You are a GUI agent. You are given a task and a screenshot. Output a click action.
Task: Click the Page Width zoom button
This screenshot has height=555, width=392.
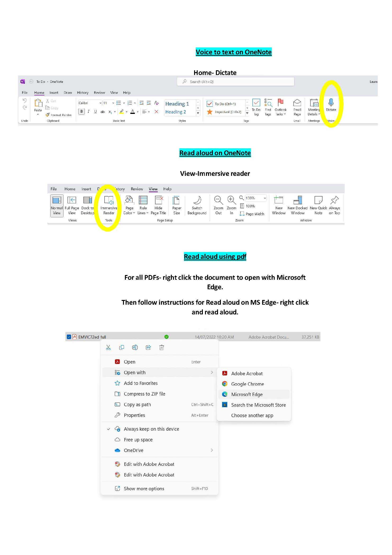[x=252, y=214]
